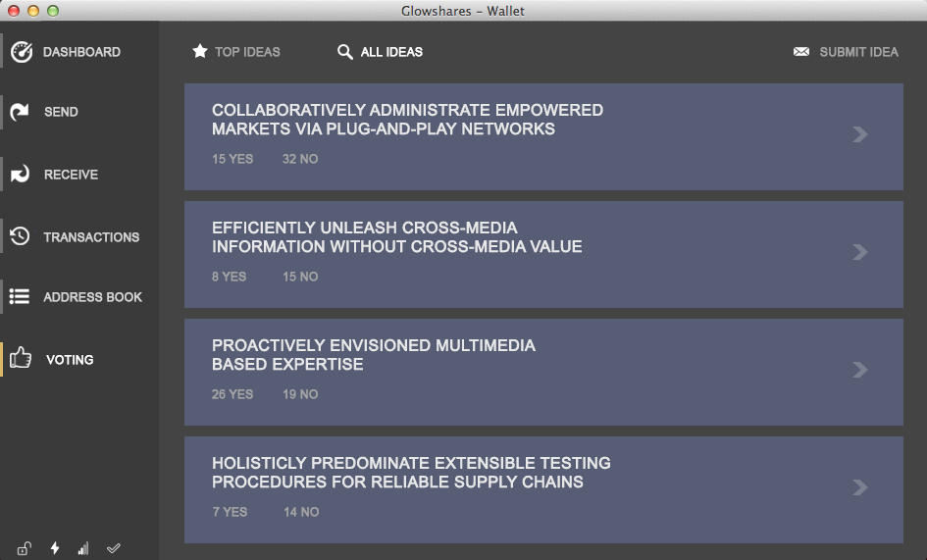Select the Send arrow icon
The image size is (927, 560).
coord(20,111)
